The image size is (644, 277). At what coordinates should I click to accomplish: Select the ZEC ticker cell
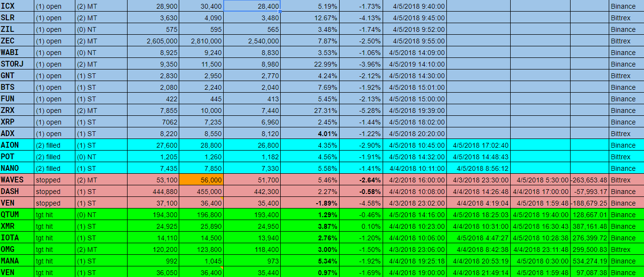17,41
